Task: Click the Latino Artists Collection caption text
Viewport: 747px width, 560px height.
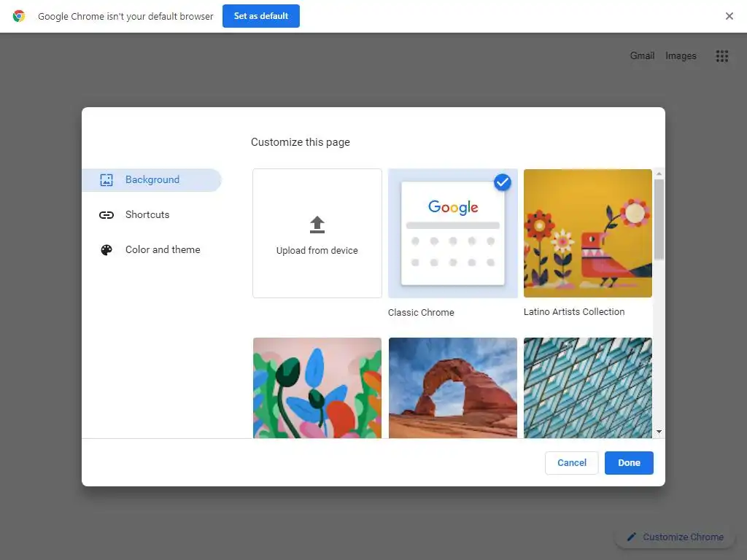Action: pos(574,312)
